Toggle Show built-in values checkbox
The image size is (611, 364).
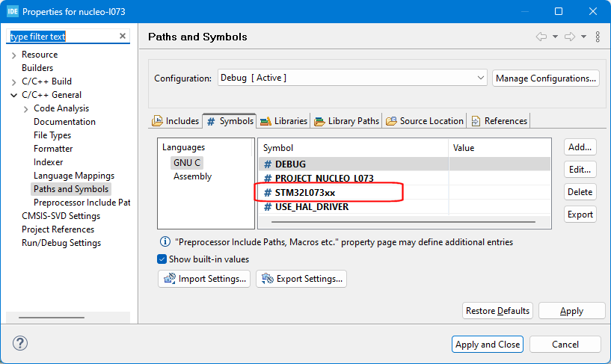pyautogui.click(x=162, y=259)
